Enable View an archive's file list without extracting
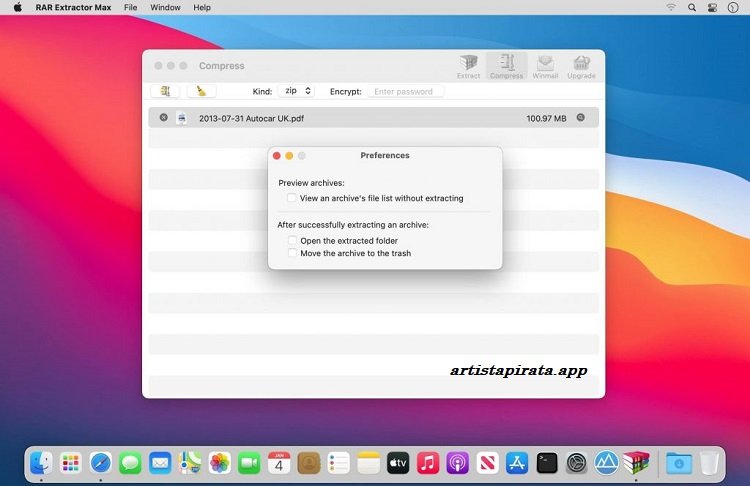750x486 pixels. click(291, 198)
